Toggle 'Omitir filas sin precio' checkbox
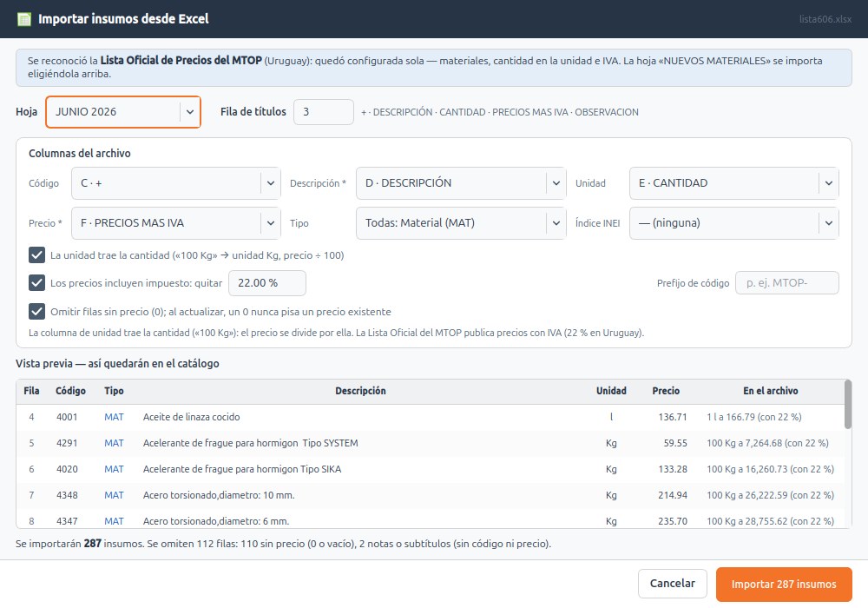Image resolution: width=868 pixels, height=608 pixels. (x=36, y=312)
